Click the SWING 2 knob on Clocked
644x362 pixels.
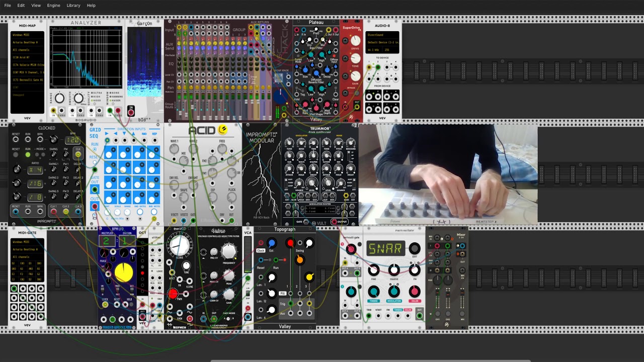click(x=53, y=184)
